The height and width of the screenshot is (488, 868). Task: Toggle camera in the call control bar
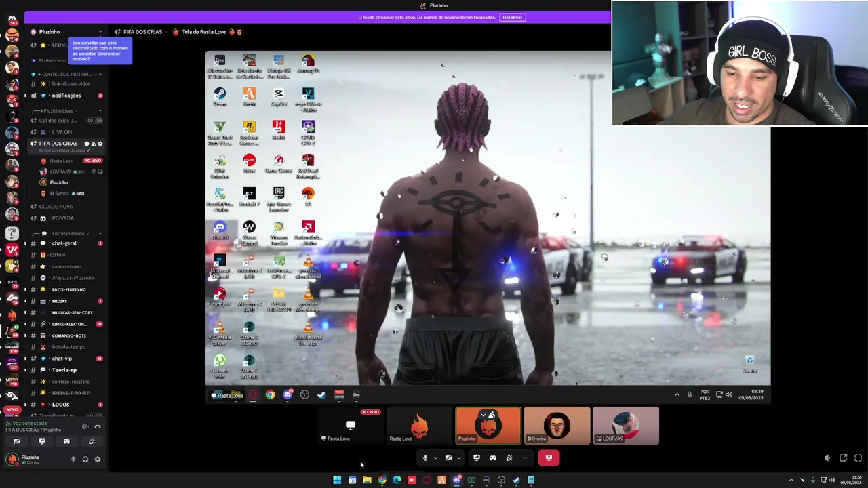pos(448,457)
